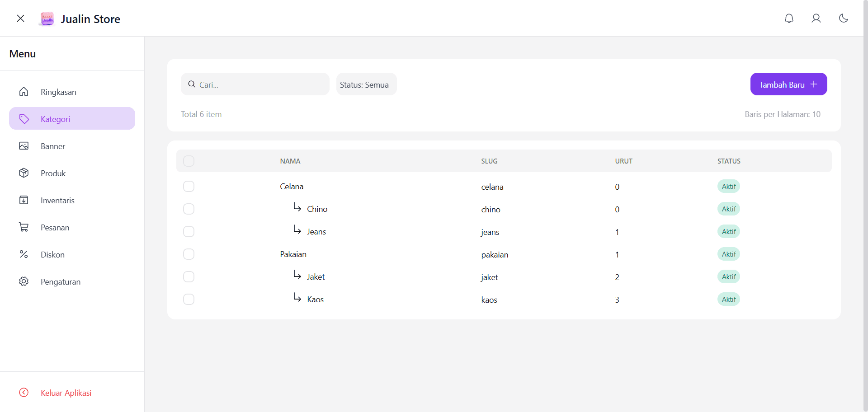The height and width of the screenshot is (412, 868).
Task: Click the Produk box icon
Action: (24, 173)
